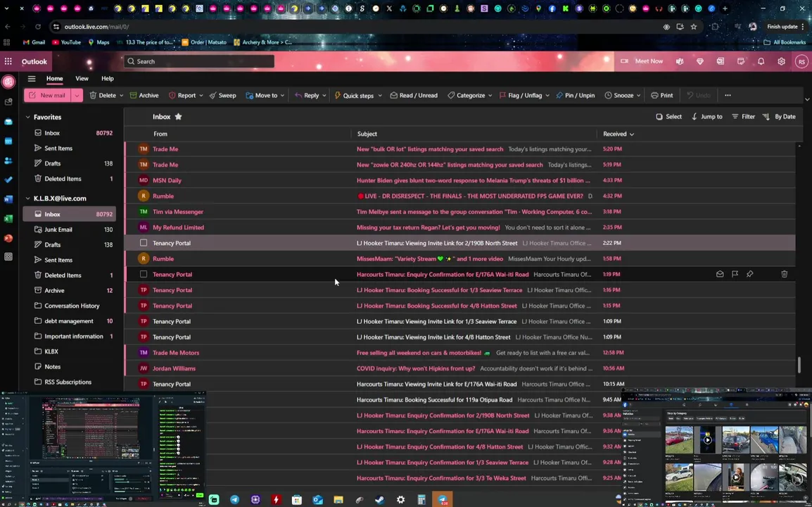Toggle Inbox favorite star

click(178, 117)
